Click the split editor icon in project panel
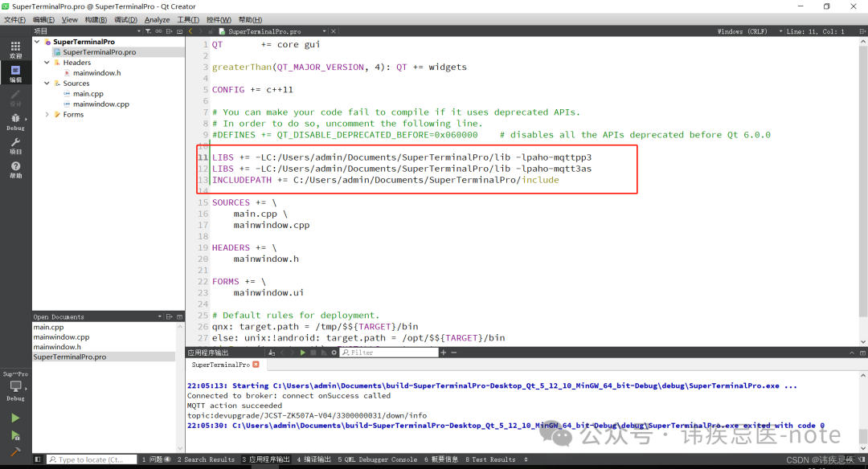Image resolution: width=868 pixels, height=469 pixels. tap(169, 31)
